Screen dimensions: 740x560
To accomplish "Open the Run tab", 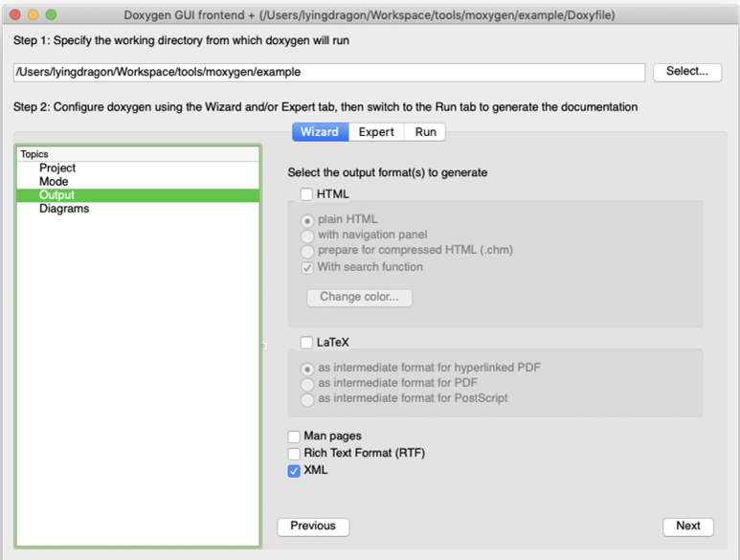I will coord(425,132).
